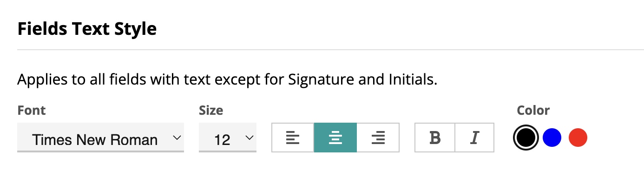Click the 'Applies to all fields' description text
The height and width of the screenshot is (184, 644).
[227, 80]
